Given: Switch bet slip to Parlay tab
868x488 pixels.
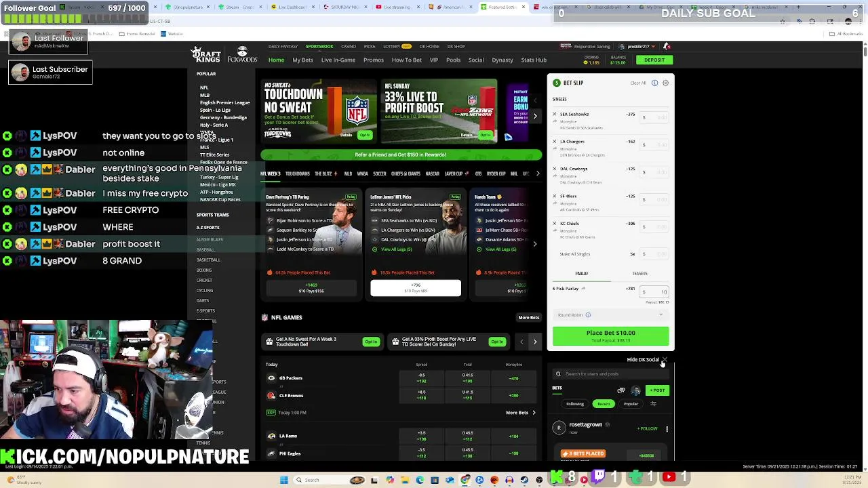Looking at the screenshot, I should 582,274.
